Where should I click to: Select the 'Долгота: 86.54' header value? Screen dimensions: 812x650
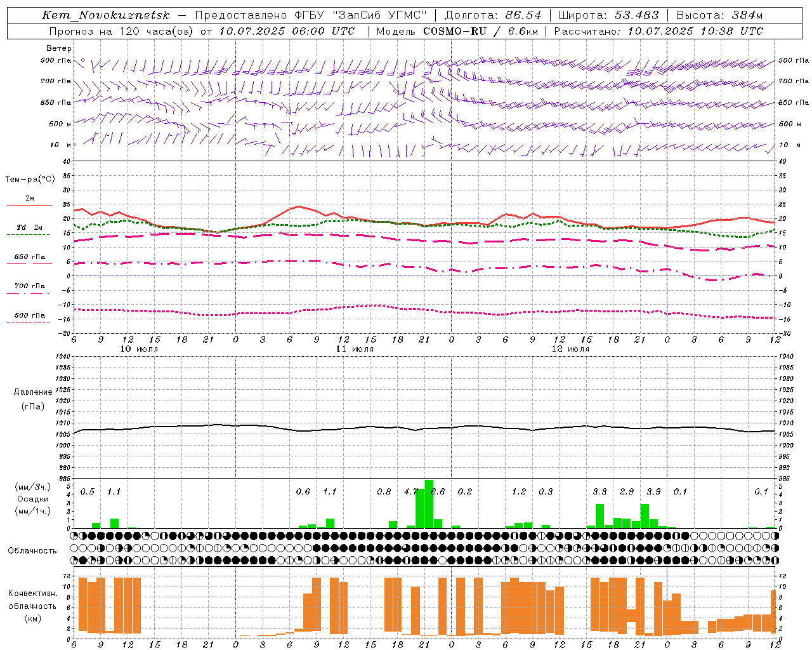(494, 15)
